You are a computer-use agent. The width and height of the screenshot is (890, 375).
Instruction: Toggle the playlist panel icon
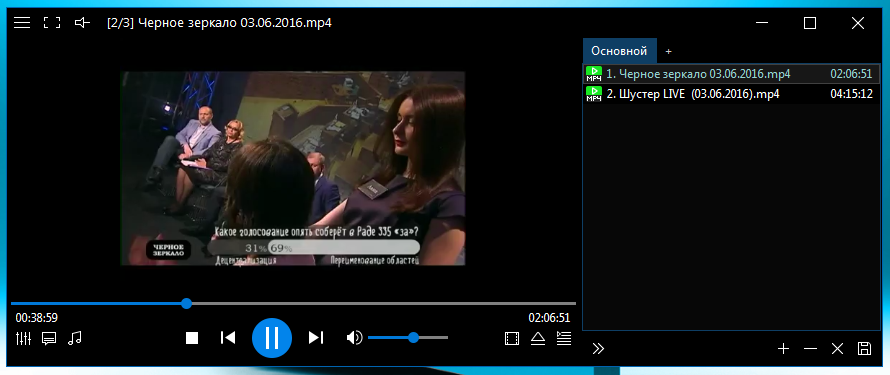pyautogui.click(x=564, y=339)
